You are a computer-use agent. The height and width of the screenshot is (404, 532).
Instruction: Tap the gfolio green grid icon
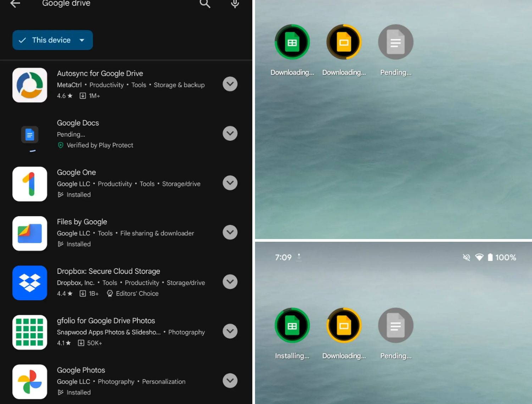pyautogui.click(x=30, y=332)
